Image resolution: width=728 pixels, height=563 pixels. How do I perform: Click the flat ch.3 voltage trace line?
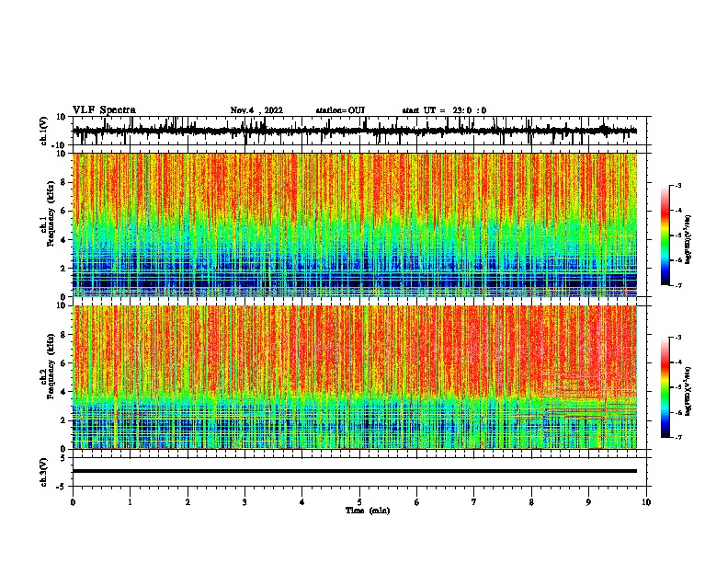pyautogui.click(x=354, y=471)
